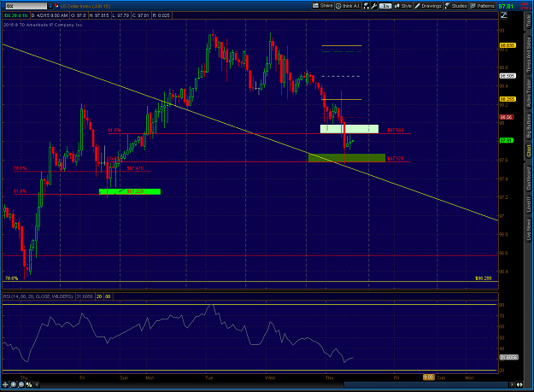Open the Drawings menu
Screen dimensions: 534x392
(428, 6)
